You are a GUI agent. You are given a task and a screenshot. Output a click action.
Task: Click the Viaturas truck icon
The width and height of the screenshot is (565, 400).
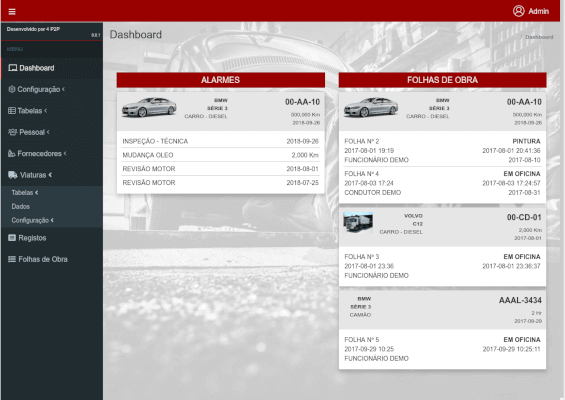tap(13, 175)
